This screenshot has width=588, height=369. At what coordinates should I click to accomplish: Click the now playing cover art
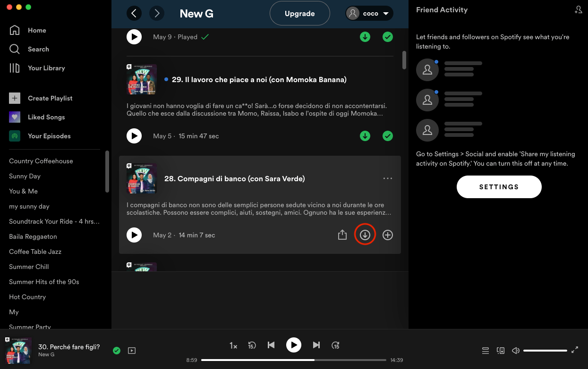(x=18, y=351)
